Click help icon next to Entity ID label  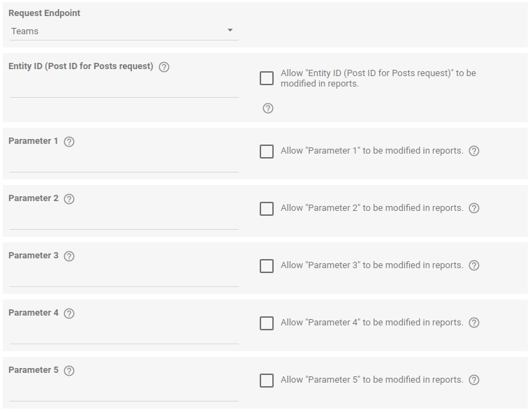pos(164,67)
